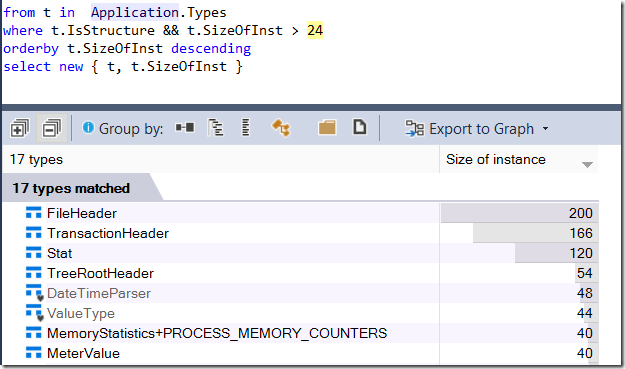625x369 pixels.
Task: Group by orange hierarchy icon
Action: pos(281,128)
